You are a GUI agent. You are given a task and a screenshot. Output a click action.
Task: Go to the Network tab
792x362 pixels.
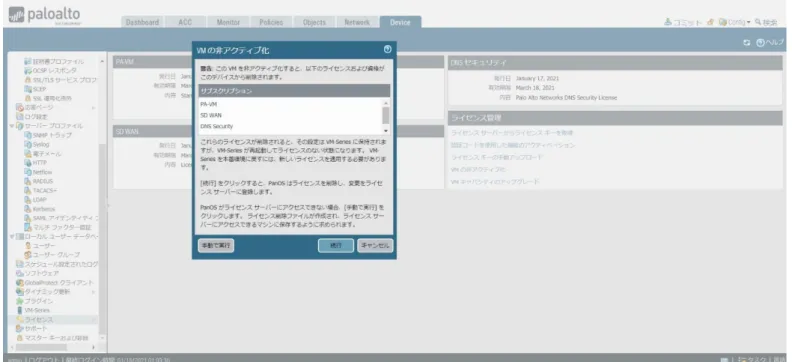tap(357, 22)
